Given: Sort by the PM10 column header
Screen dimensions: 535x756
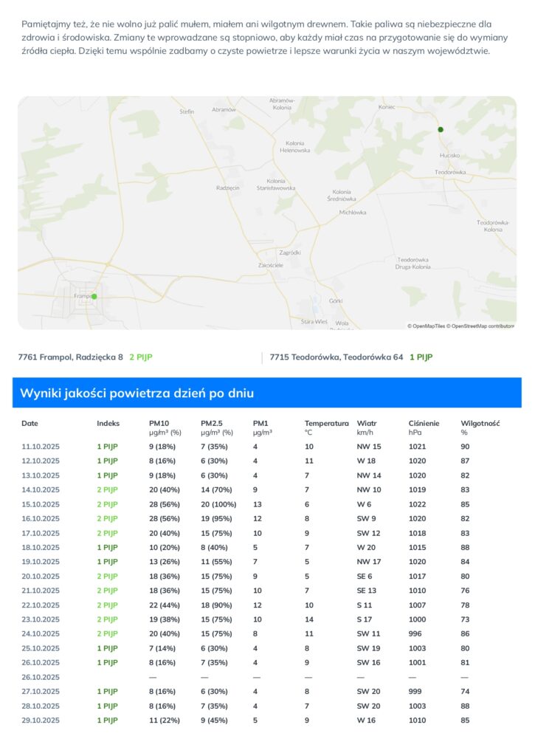Looking at the screenshot, I should pos(159,424).
